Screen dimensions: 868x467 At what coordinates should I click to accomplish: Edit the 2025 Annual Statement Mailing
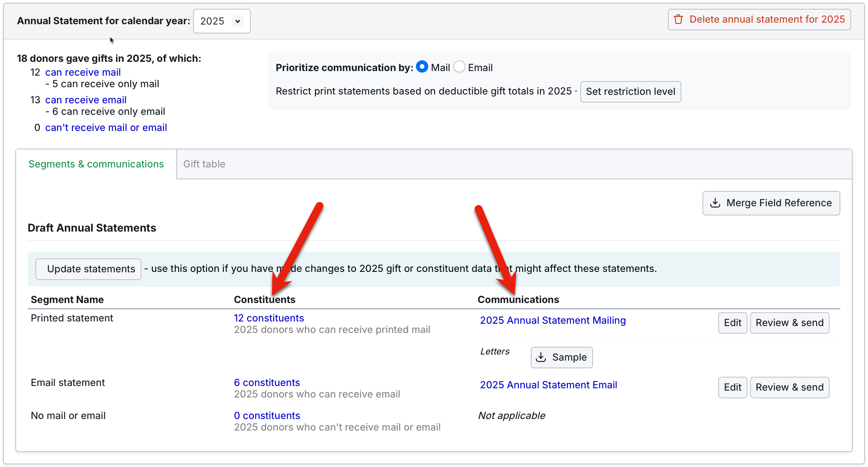[x=732, y=323]
